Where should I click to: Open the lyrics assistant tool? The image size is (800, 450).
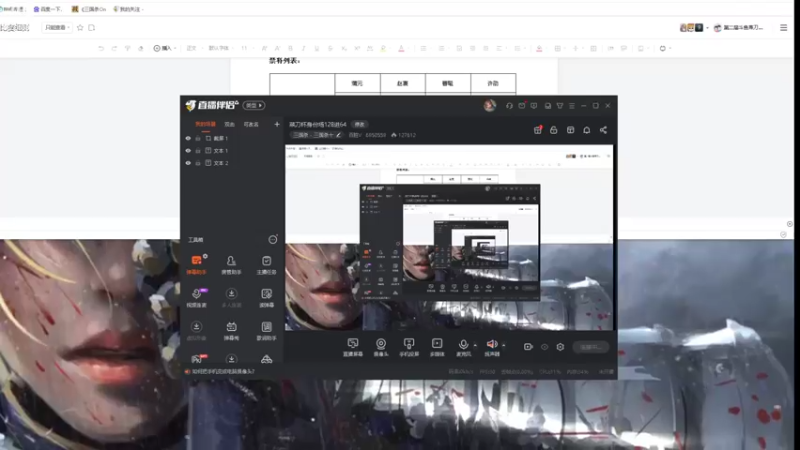pyautogui.click(x=266, y=331)
